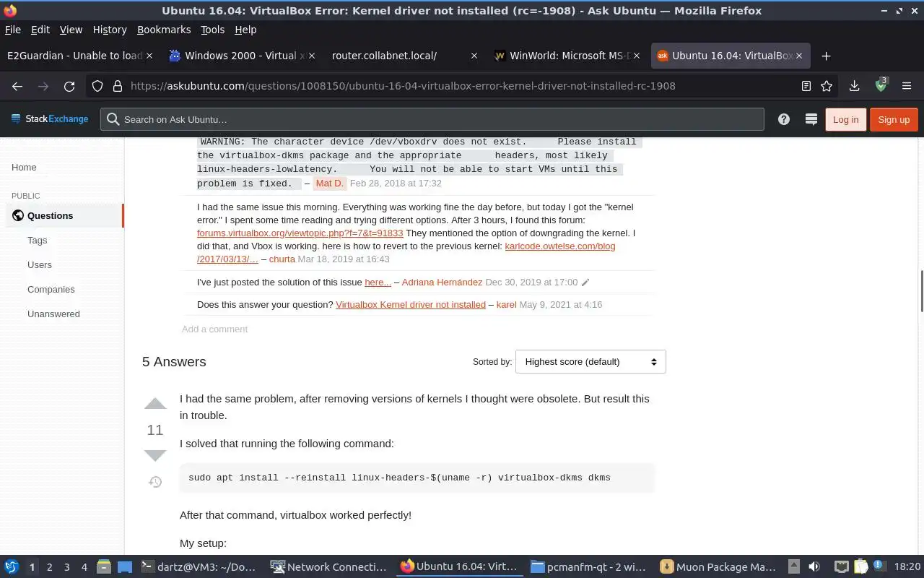Screen dimensions: 924x578
Task: Reload the current page
Action: [69, 86]
